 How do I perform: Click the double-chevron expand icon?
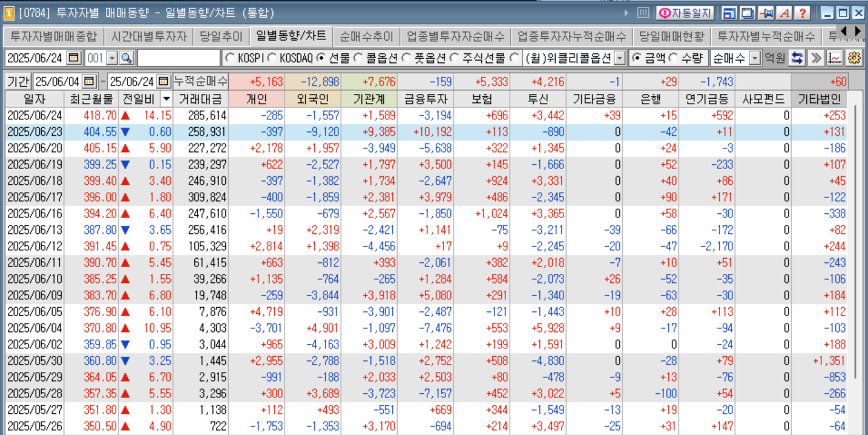pos(816,58)
